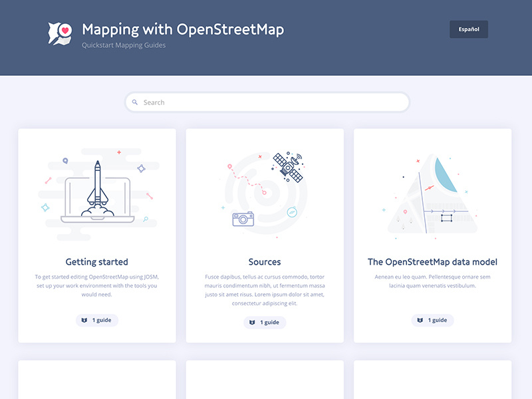Click the Sources description starting Fusce dapibus
This screenshot has width=532, height=399.
pyautogui.click(x=265, y=290)
